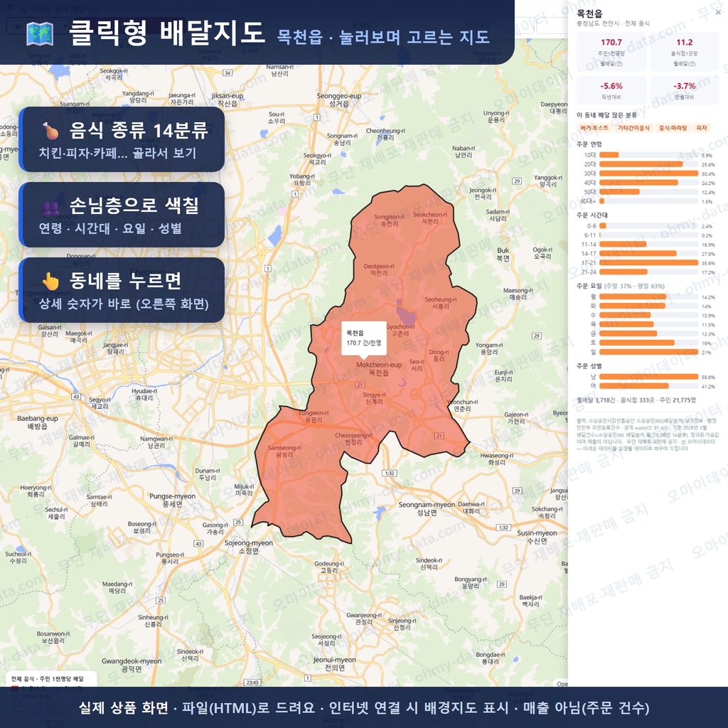728x728 pixels.
Task: Select the 피자 category tag
Action: 702,128
